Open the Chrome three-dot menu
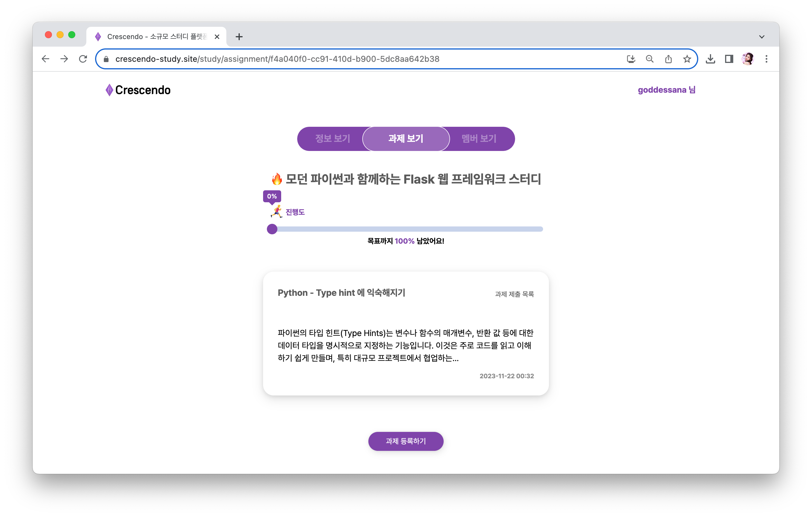The width and height of the screenshot is (812, 517). 766,59
